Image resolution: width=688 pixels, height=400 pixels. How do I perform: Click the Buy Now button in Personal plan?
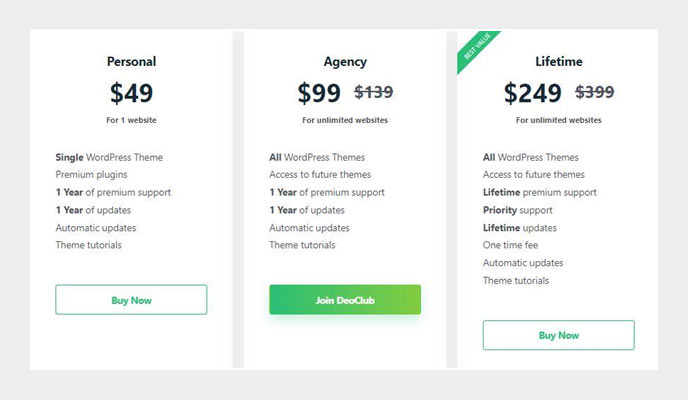click(131, 300)
